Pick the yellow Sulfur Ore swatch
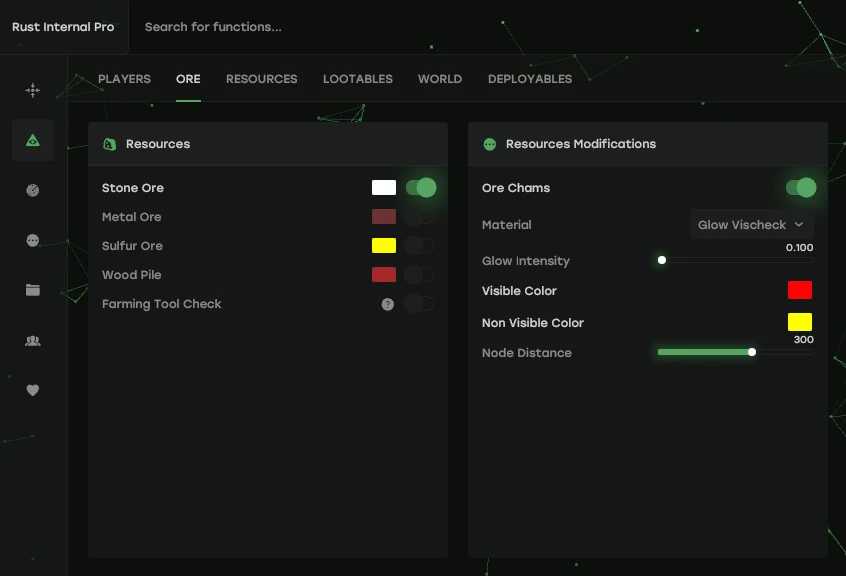846x576 pixels. [x=384, y=246]
